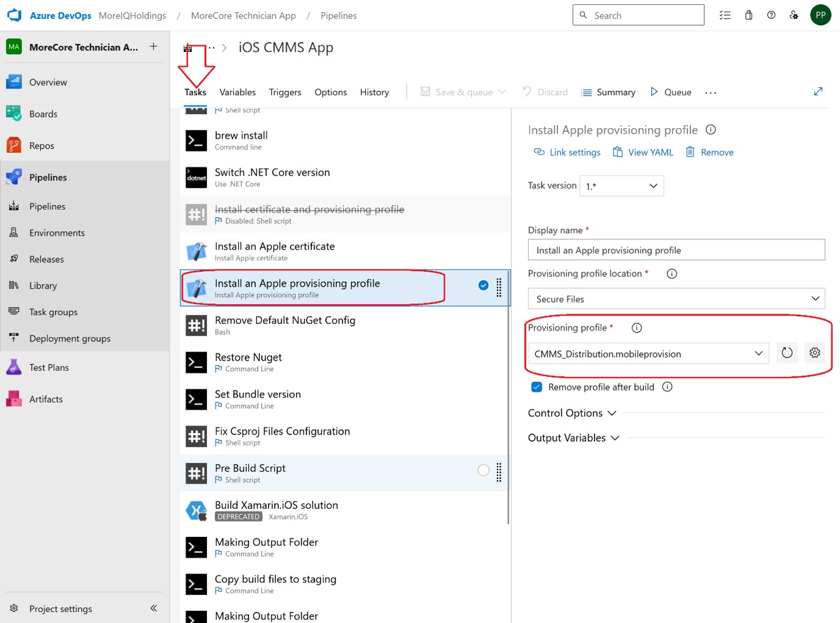Refresh the provisioning profile list
Viewport: 840px width, 623px height.
787,353
